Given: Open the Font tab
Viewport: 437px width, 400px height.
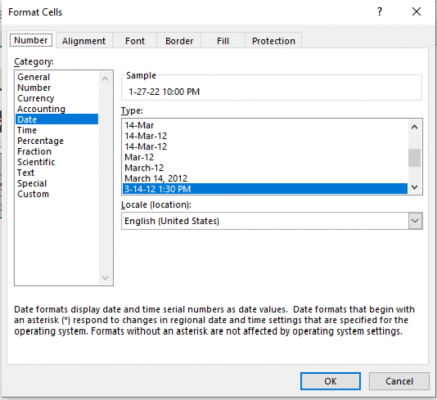Looking at the screenshot, I should point(135,41).
